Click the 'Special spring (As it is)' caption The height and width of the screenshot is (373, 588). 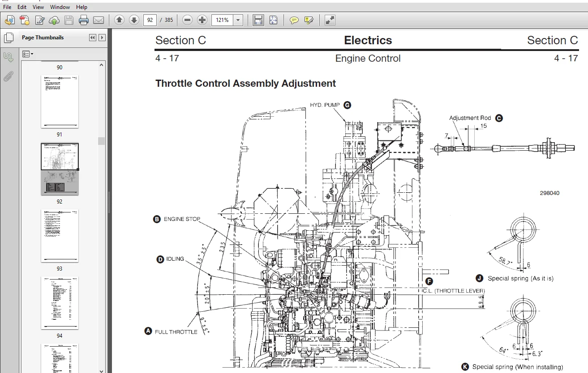(520, 279)
